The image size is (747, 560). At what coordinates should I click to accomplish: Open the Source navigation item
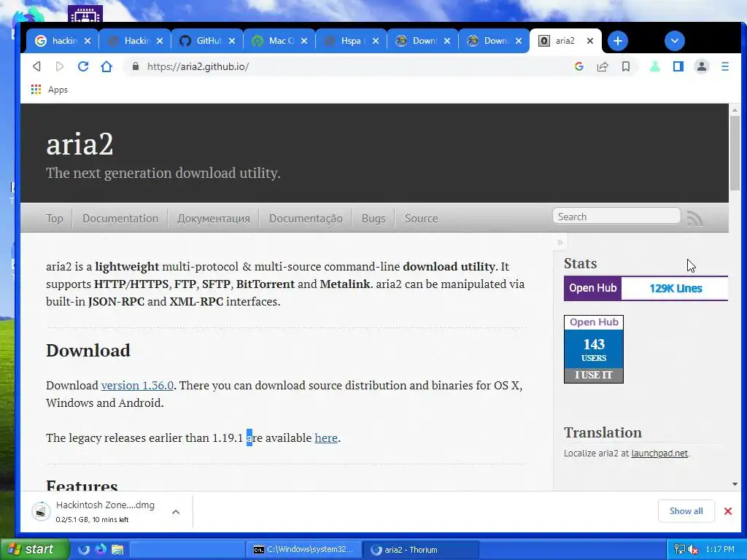[x=421, y=219]
